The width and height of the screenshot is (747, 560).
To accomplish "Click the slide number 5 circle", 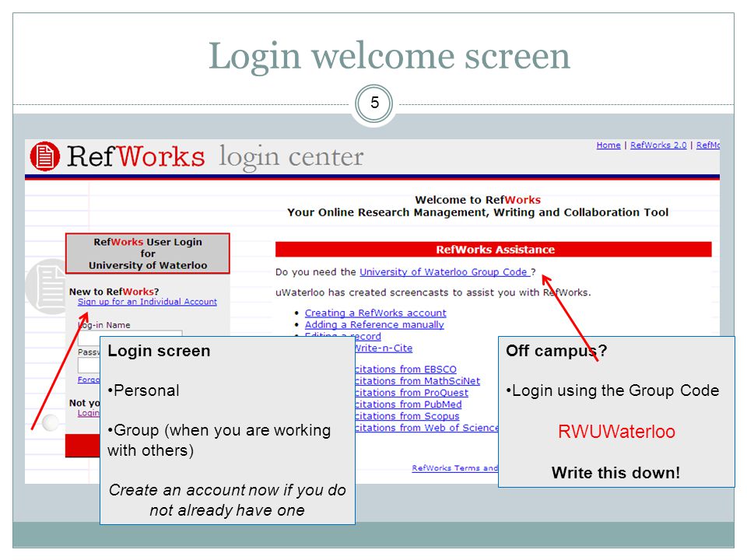I will 374,103.
